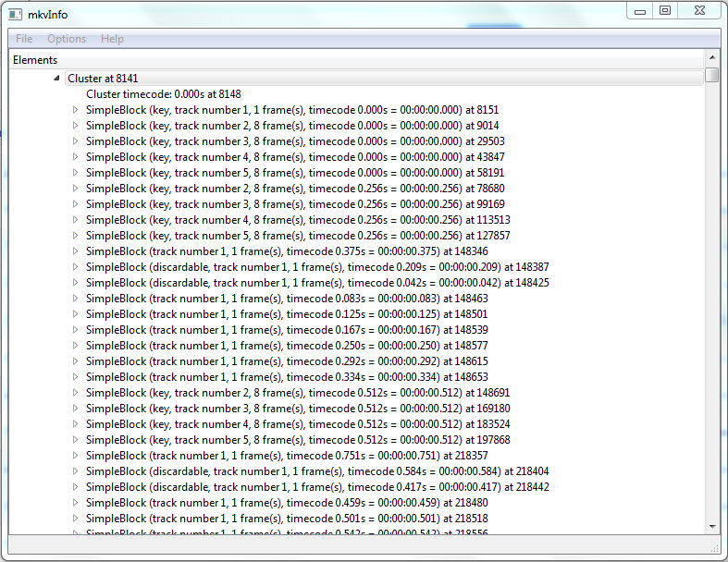Expand the SimpleBlock at 148577
This screenshot has height=562, width=728.
pyautogui.click(x=75, y=346)
